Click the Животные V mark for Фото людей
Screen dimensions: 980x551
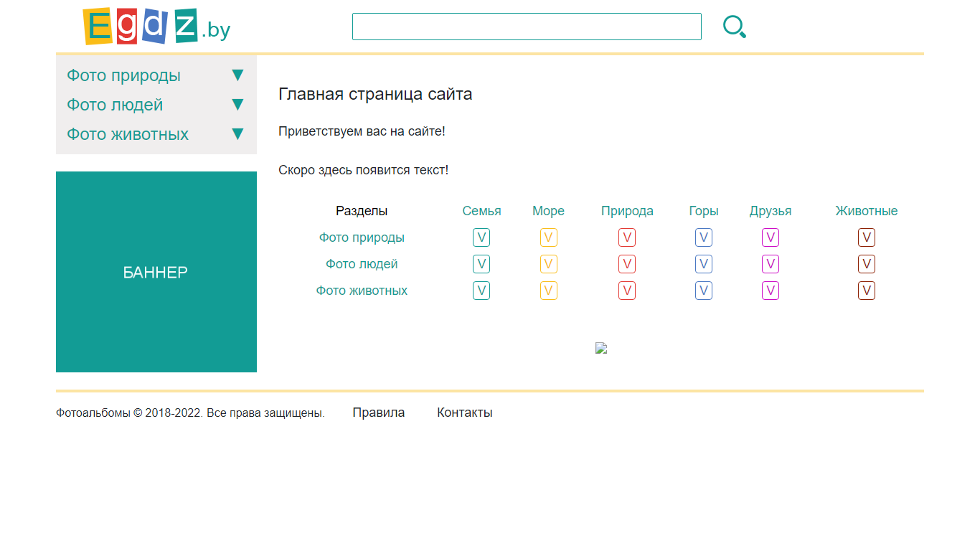point(867,264)
